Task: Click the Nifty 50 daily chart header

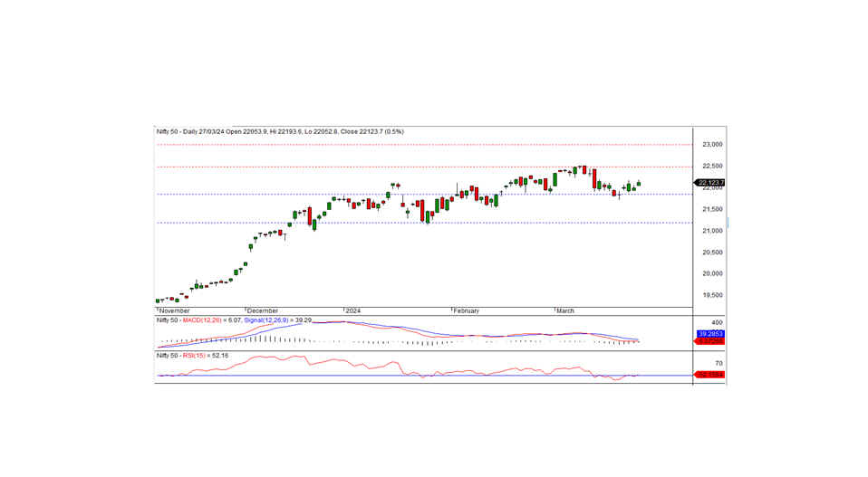Action: pos(280,132)
